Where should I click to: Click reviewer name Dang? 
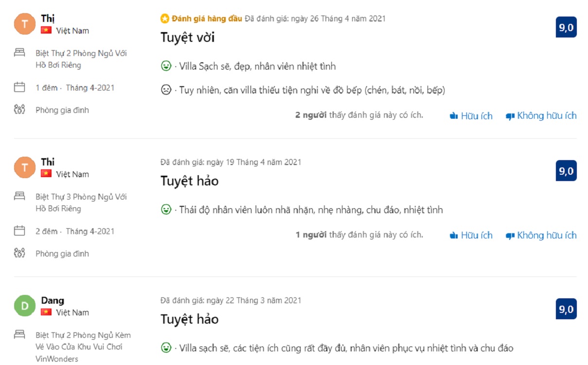click(x=53, y=300)
